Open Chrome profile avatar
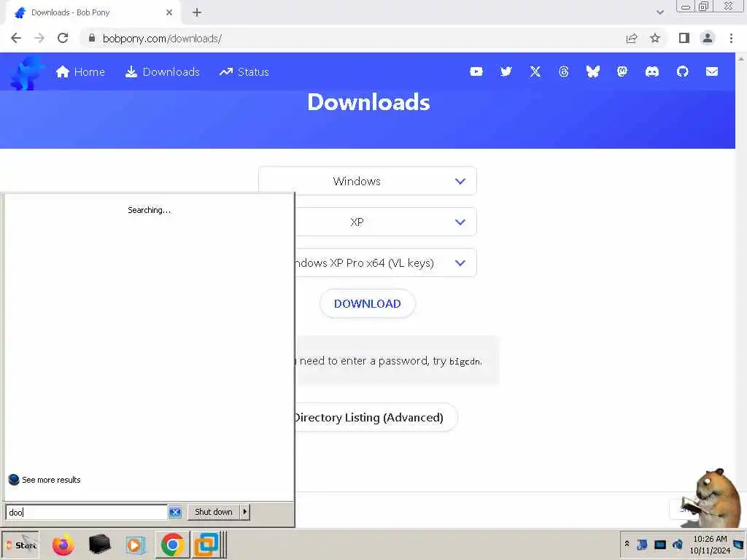The height and width of the screenshot is (560, 747). (x=708, y=38)
